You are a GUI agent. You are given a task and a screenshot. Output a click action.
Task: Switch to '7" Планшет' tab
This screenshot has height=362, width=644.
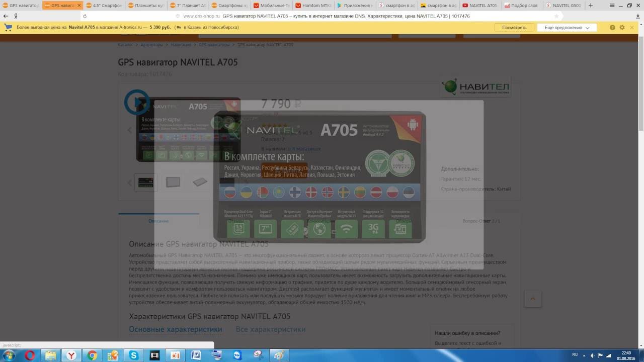point(188,6)
